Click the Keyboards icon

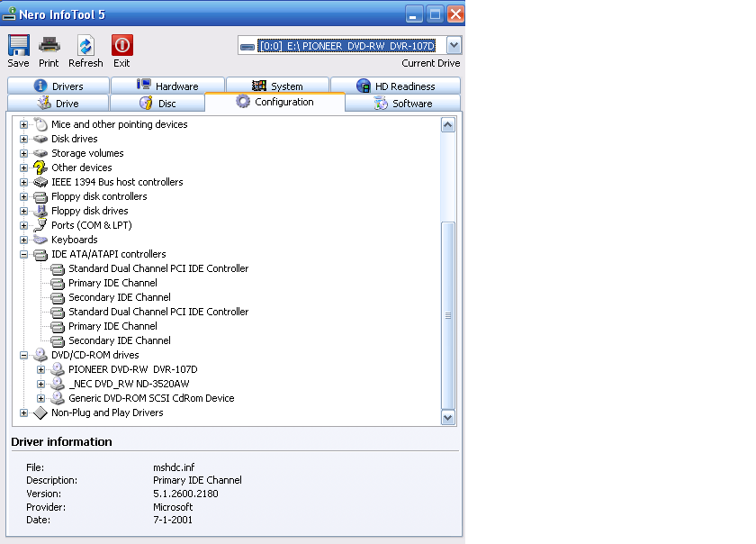40,240
